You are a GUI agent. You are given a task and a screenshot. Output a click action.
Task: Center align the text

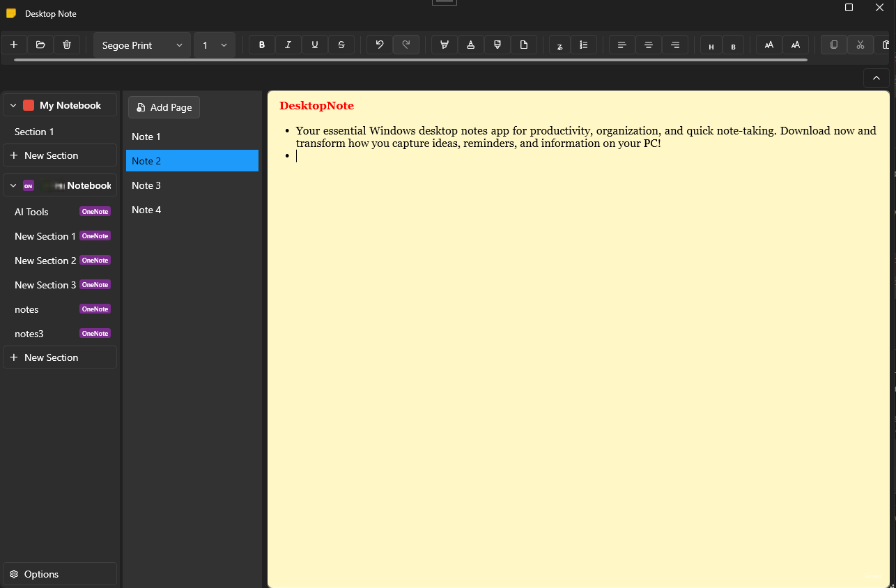tap(649, 45)
